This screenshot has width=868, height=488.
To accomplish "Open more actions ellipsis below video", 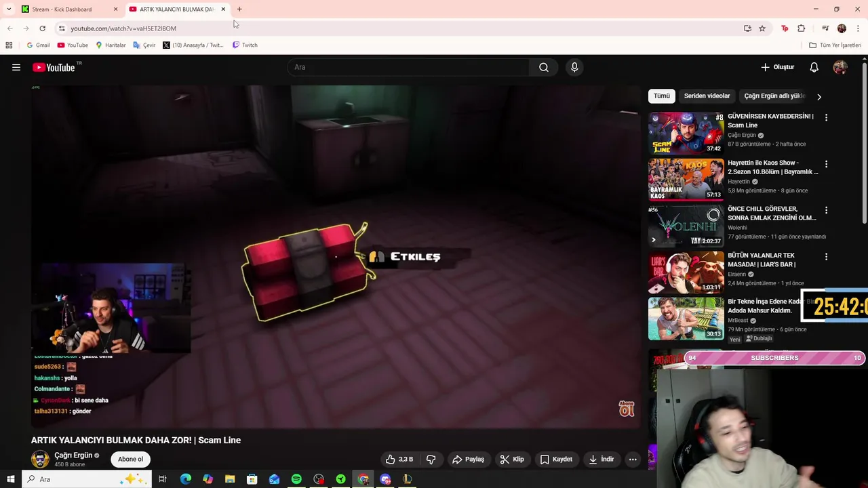I will (x=633, y=460).
